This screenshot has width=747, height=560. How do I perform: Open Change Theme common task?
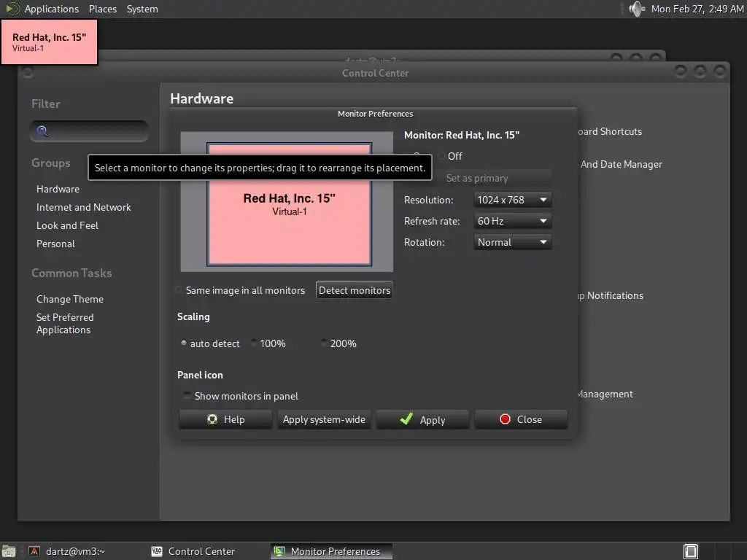[x=69, y=299]
